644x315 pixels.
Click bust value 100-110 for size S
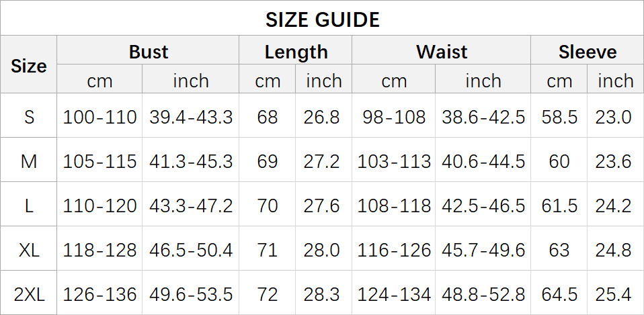(99, 117)
